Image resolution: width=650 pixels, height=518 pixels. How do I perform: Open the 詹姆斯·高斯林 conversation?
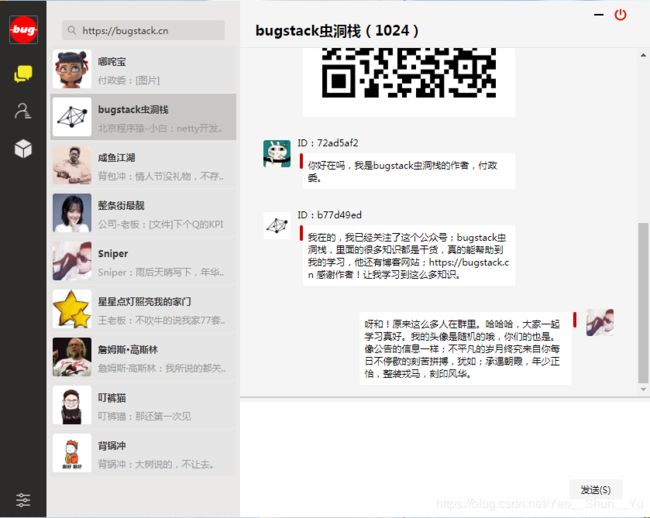pos(143,357)
